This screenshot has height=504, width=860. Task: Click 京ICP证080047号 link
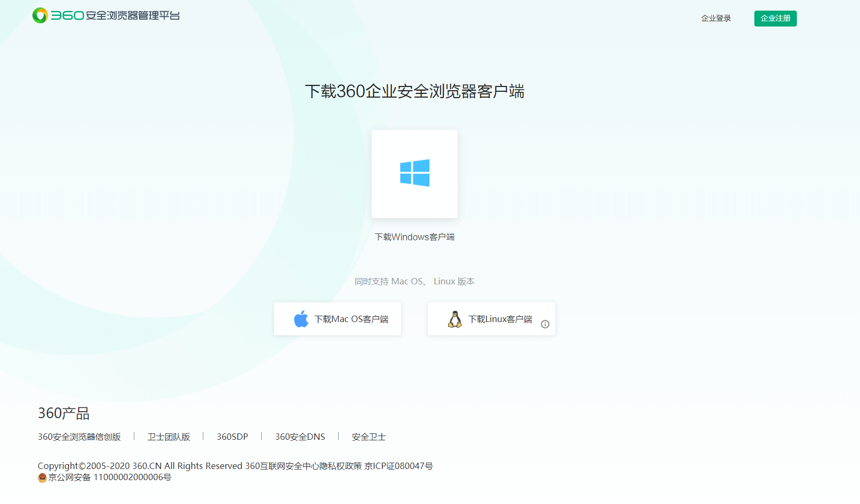point(399,466)
